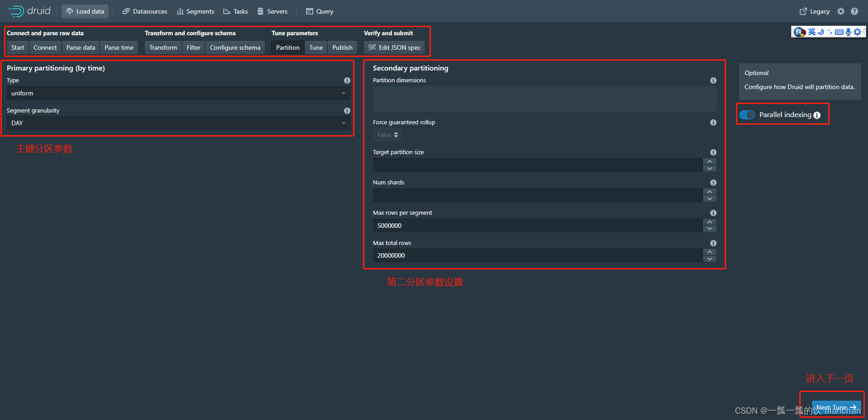868x420 pixels.
Task: Increase Num shards with up arrow
Action: (710, 192)
